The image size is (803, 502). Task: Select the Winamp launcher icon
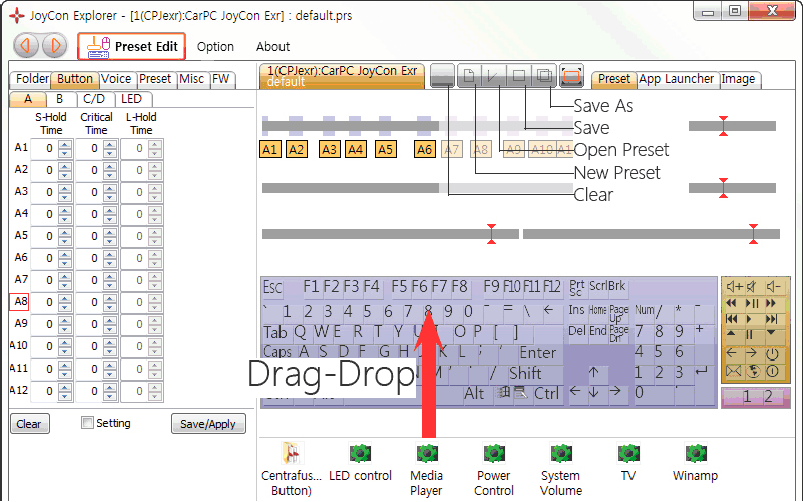pos(695,453)
